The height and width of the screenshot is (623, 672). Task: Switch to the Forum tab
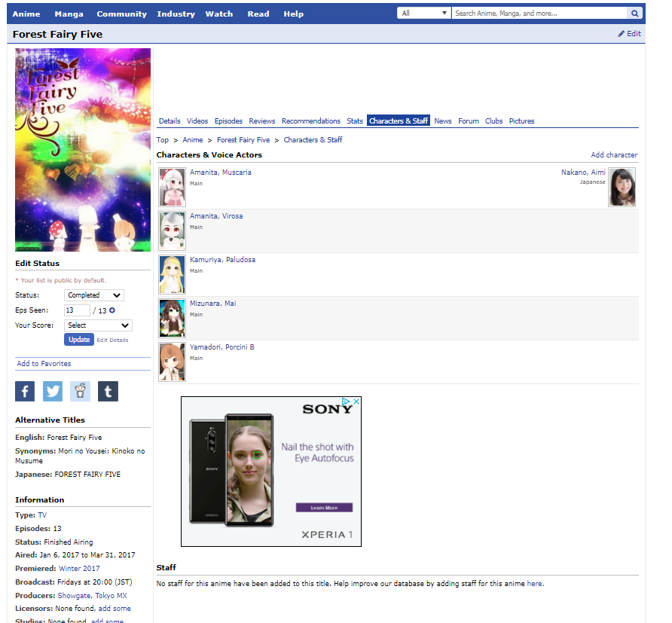469,121
